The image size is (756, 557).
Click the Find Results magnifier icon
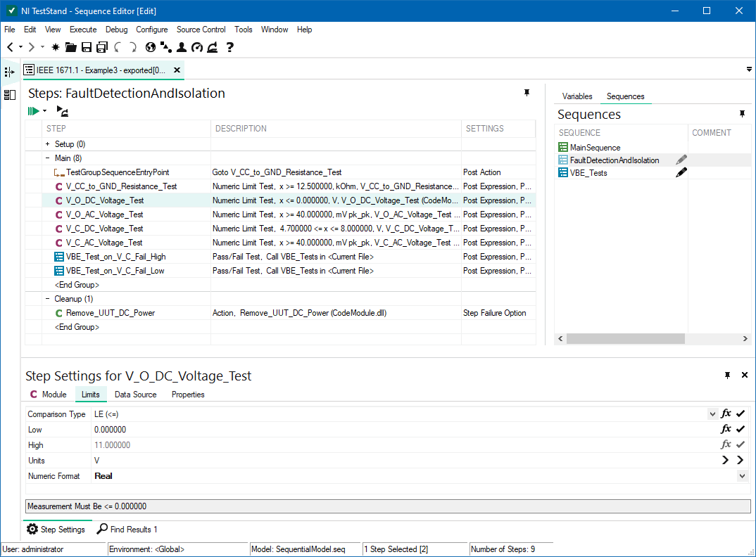point(102,529)
